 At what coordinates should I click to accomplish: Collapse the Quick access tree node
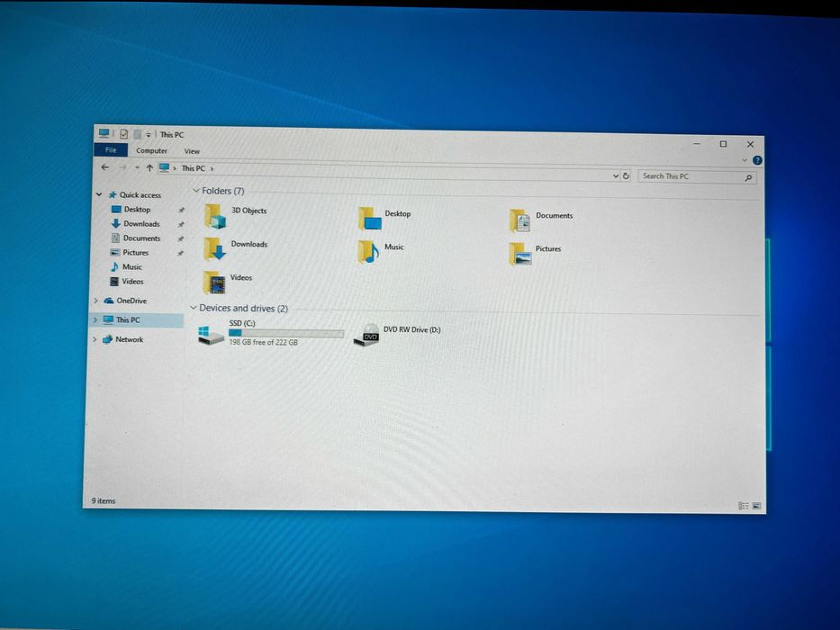tap(99, 194)
